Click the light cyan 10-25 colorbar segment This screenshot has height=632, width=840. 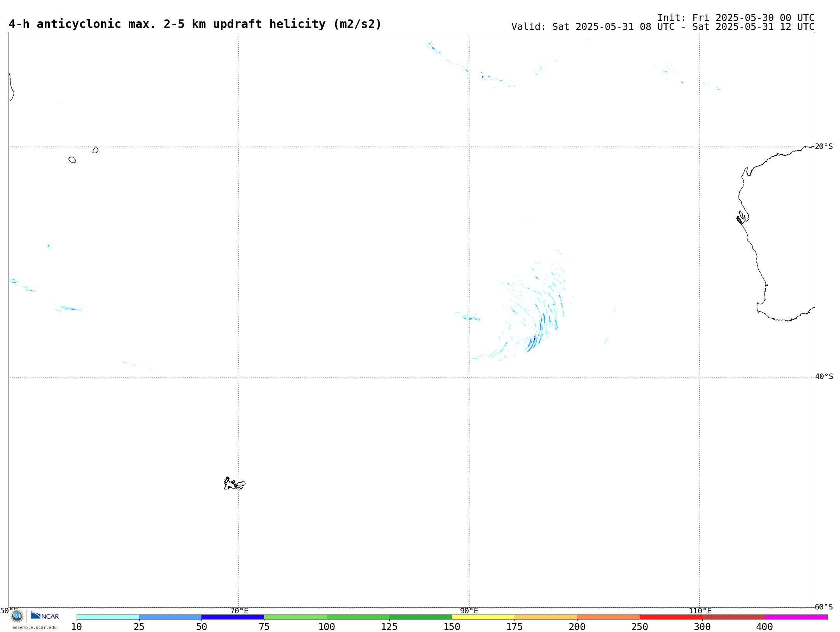click(108, 617)
